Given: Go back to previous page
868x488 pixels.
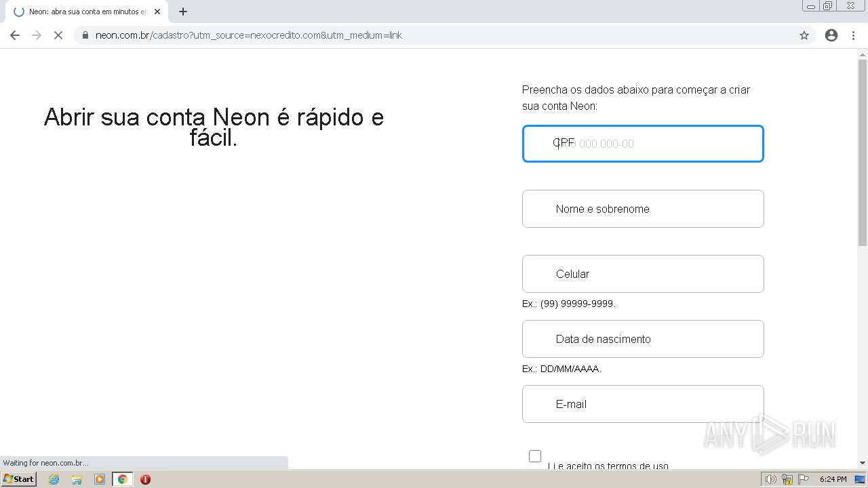Looking at the screenshot, I should pyautogui.click(x=15, y=35).
